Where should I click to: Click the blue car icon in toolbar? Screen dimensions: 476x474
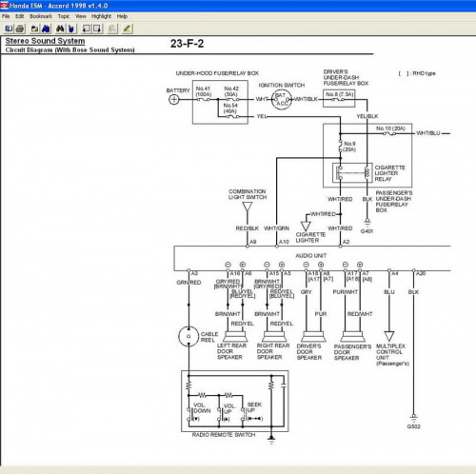[x=46, y=29]
